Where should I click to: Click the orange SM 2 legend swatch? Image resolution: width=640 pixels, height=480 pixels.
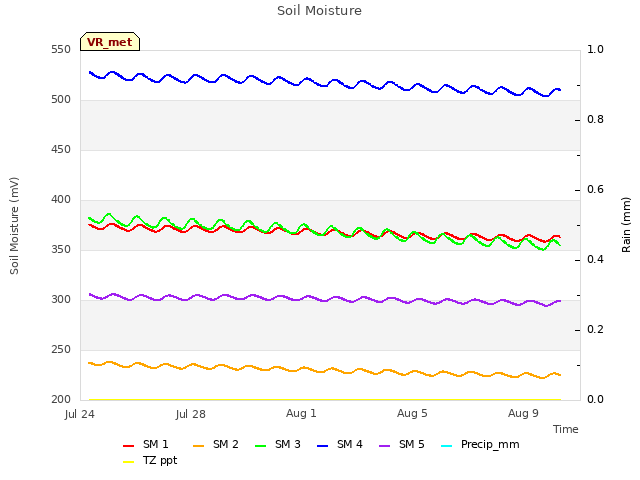[x=198, y=446]
